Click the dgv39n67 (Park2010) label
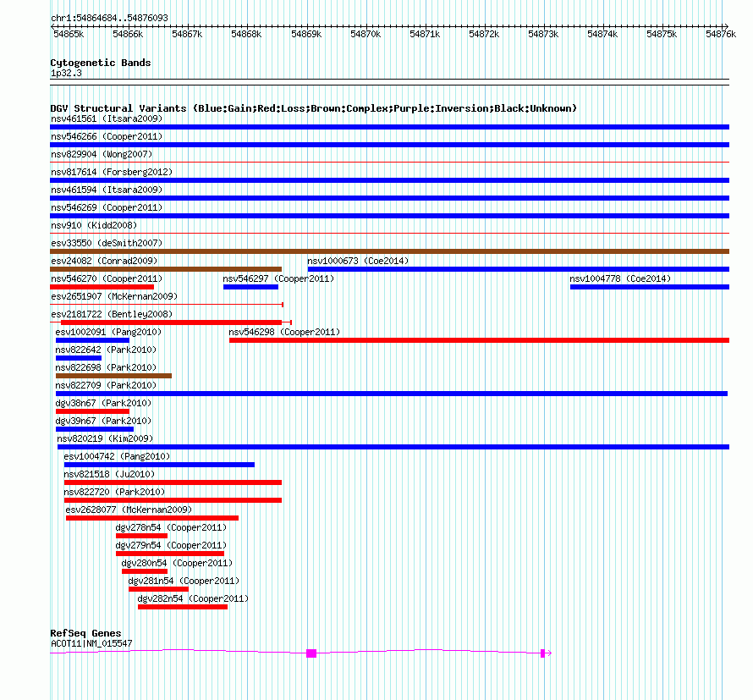Image resolution: width=753 pixels, height=700 pixels. pyautogui.click(x=103, y=421)
